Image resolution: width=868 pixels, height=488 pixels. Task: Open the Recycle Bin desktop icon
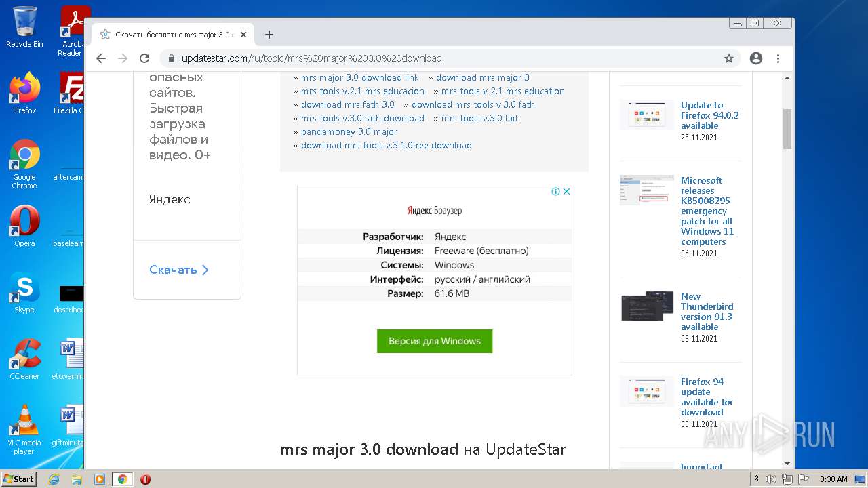[24, 27]
